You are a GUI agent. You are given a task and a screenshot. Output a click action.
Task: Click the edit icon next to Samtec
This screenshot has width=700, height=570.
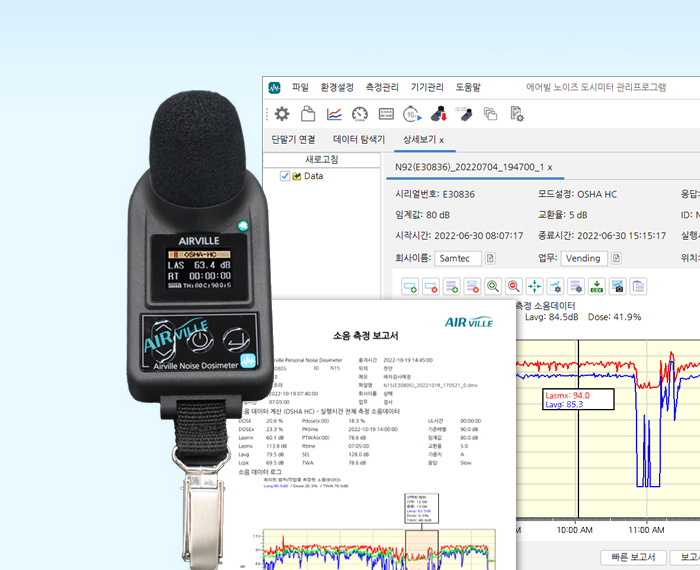coord(490,258)
